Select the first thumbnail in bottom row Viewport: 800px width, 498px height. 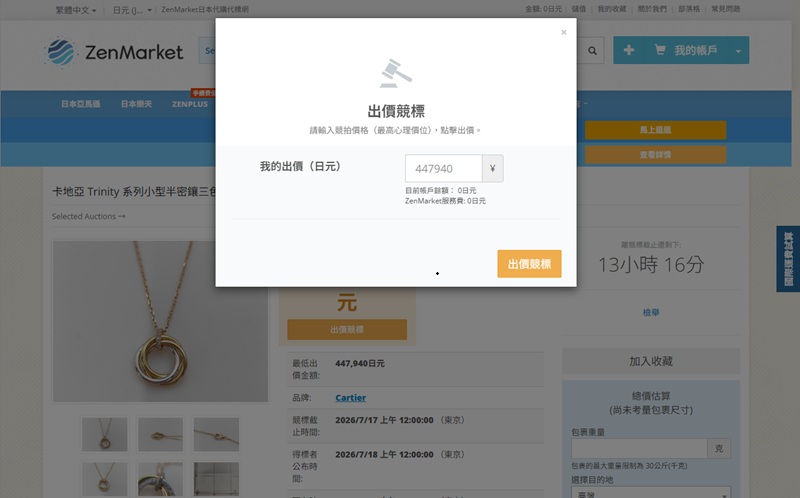(x=105, y=479)
